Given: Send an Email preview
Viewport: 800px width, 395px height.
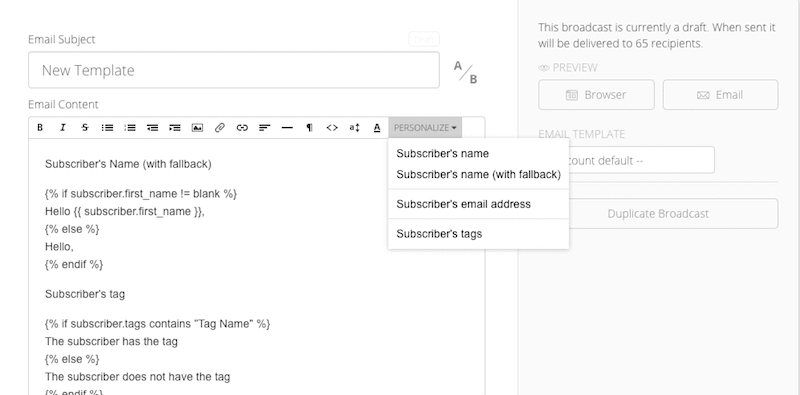Looking at the screenshot, I should (x=720, y=95).
